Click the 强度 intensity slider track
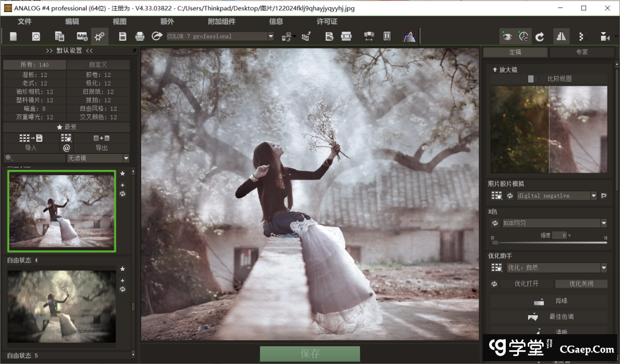620x364 pixels. coord(549,242)
